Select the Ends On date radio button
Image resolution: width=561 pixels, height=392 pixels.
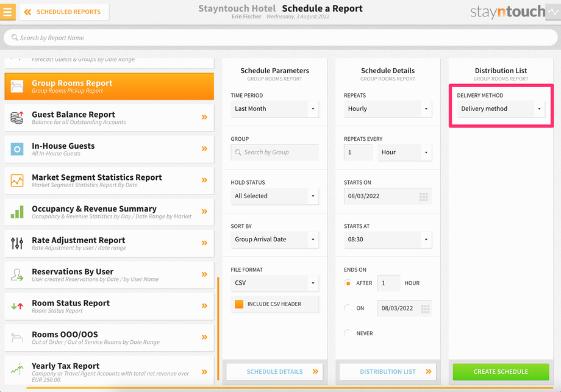pos(348,308)
